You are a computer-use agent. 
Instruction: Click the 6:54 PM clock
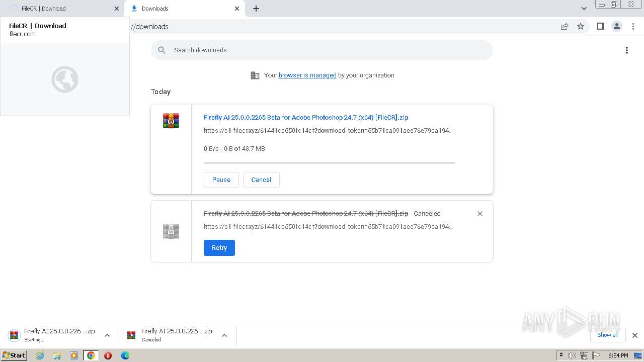[x=618, y=355]
